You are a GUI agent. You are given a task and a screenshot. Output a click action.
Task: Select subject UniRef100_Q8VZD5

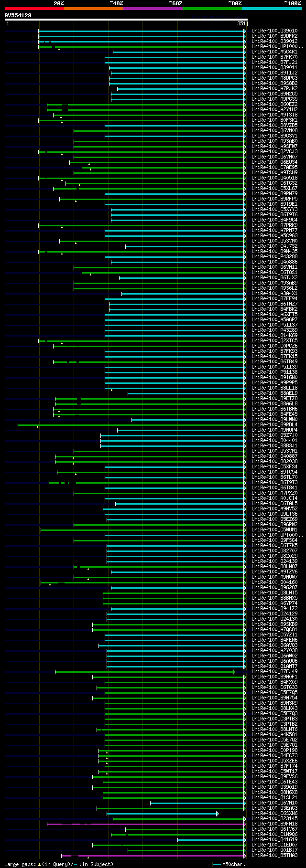(x=274, y=126)
